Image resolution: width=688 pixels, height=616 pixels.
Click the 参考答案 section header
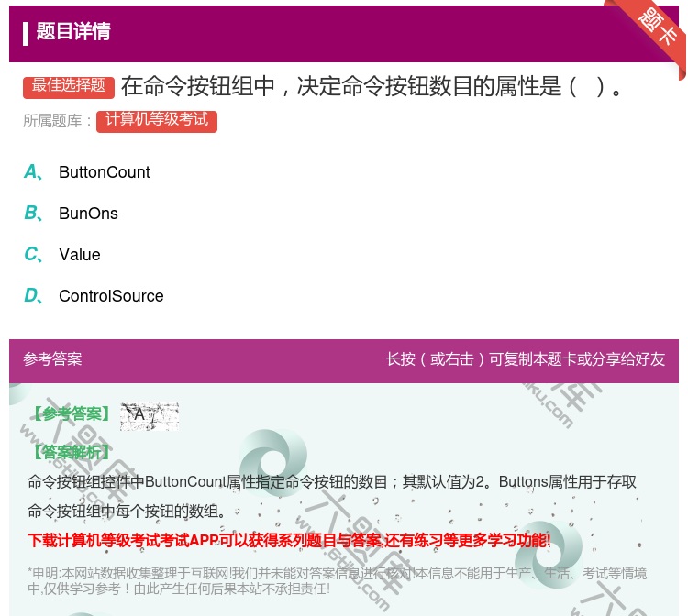[x=52, y=359]
